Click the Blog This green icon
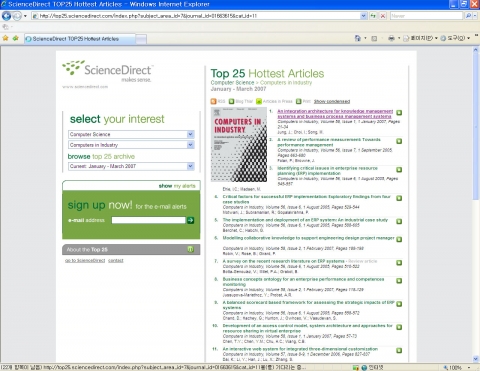480x371 pixels. click(232, 101)
